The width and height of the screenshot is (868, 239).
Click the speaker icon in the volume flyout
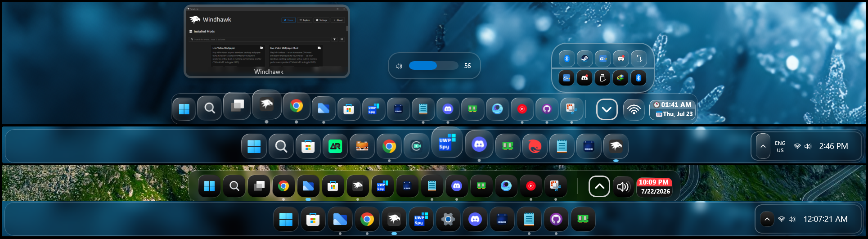coord(399,66)
